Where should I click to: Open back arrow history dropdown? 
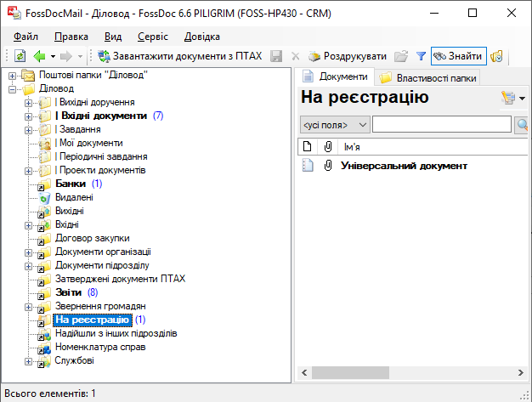(54, 56)
